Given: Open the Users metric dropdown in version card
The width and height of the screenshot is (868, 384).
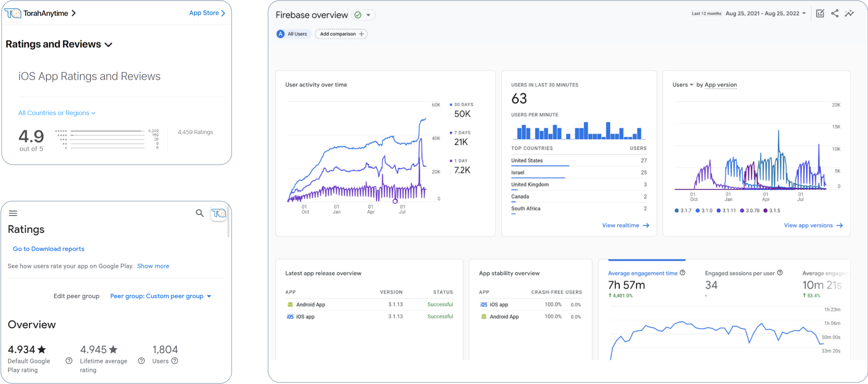Looking at the screenshot, I should point(683,85).
